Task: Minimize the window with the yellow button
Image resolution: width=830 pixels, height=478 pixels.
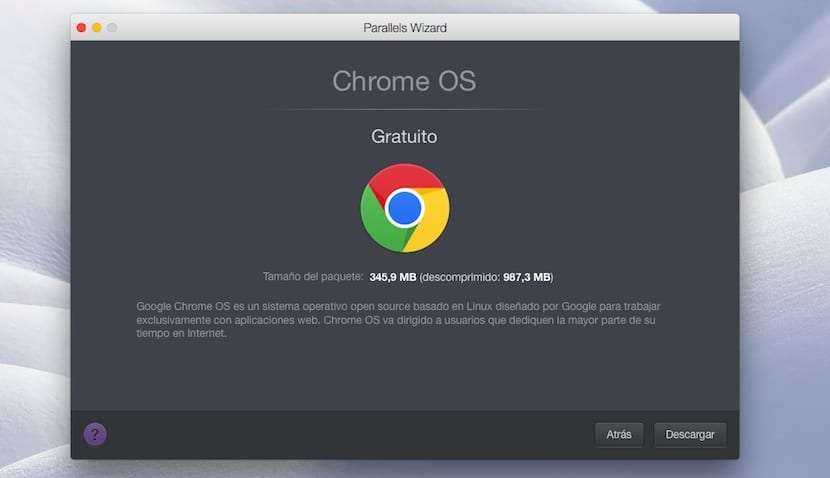Action: point(96,27)
